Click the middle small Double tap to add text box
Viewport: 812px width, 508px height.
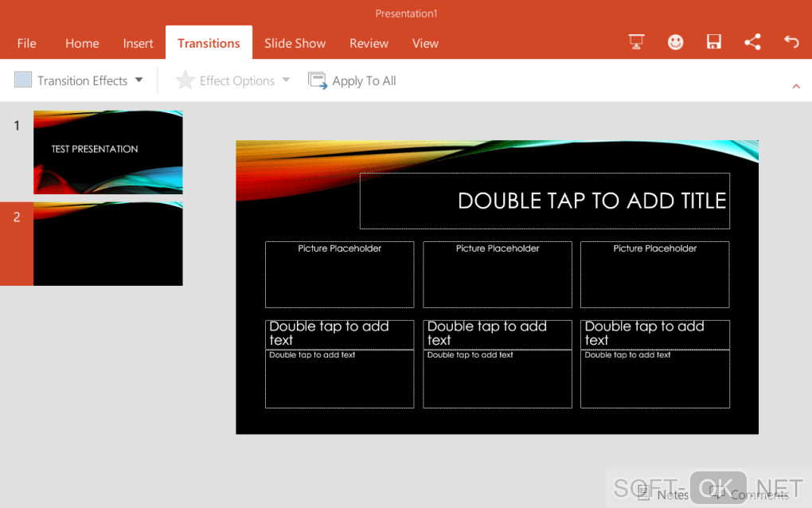point(498,379)
